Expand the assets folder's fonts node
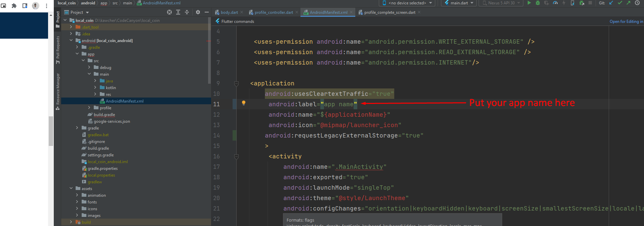This screenshot has width=644, height=226. coord(77,202)
